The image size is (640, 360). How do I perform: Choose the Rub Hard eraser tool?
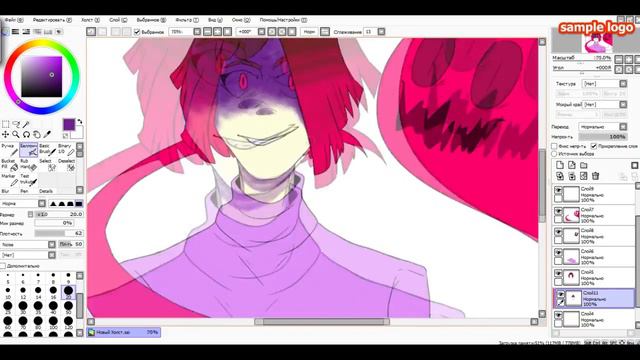tap(29, 164)
